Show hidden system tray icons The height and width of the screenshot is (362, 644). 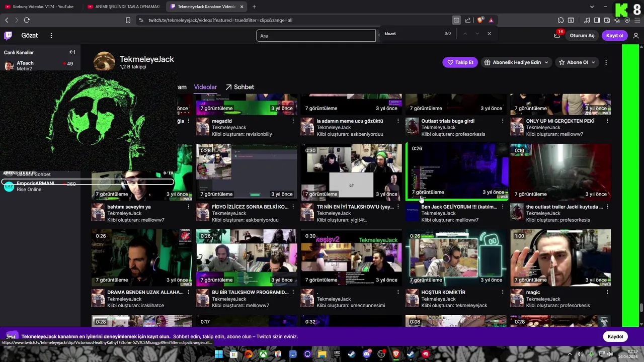click(x=570, y=354)
